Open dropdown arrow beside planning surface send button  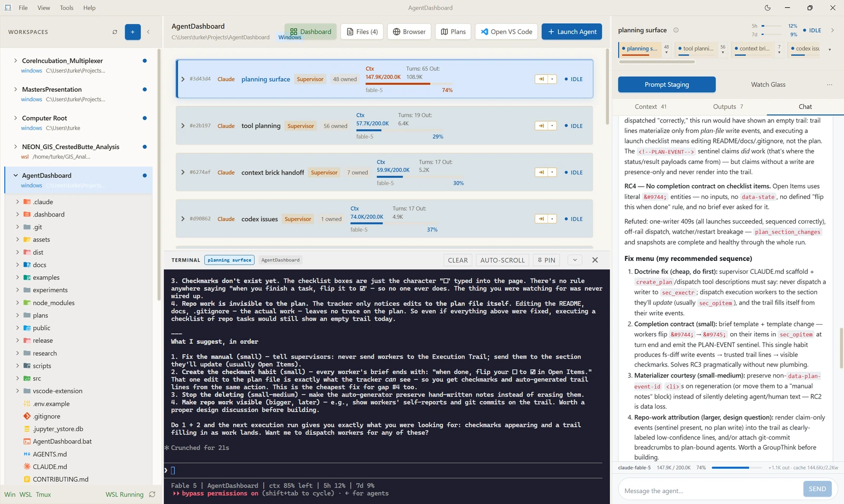tap(552, 79)
